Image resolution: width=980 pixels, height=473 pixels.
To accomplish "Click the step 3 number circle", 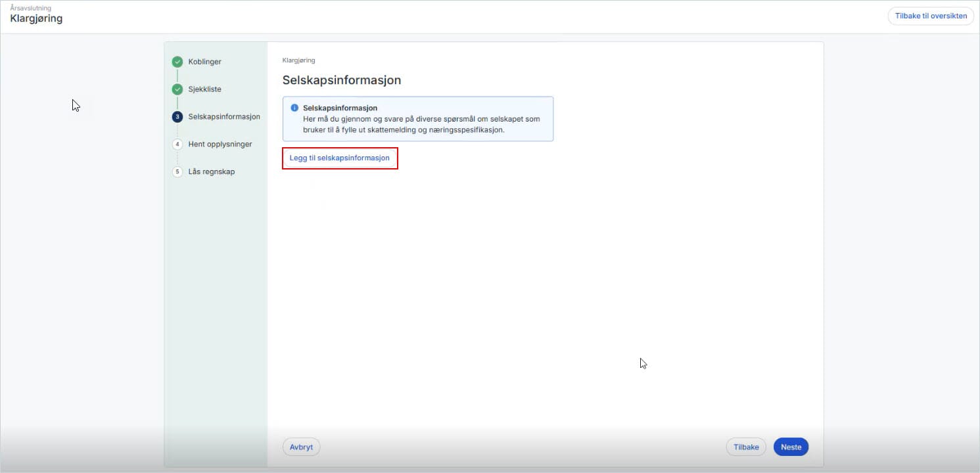I will click(177, 117).
